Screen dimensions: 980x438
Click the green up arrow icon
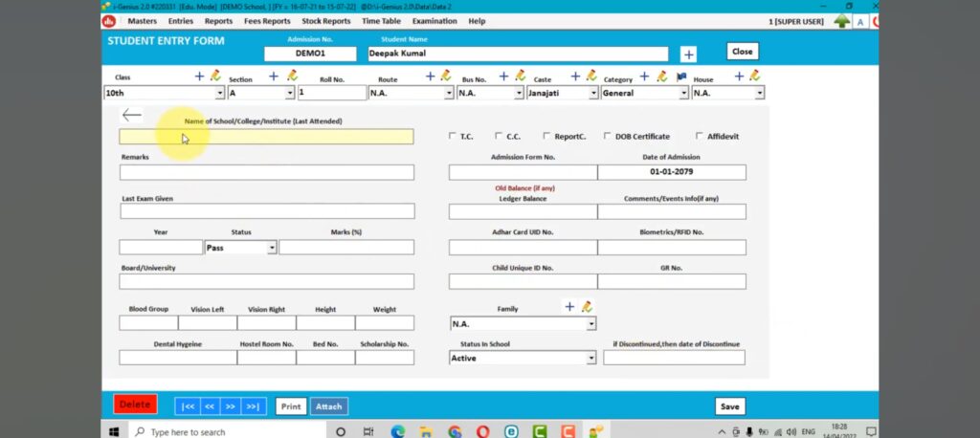pos(841,21)
